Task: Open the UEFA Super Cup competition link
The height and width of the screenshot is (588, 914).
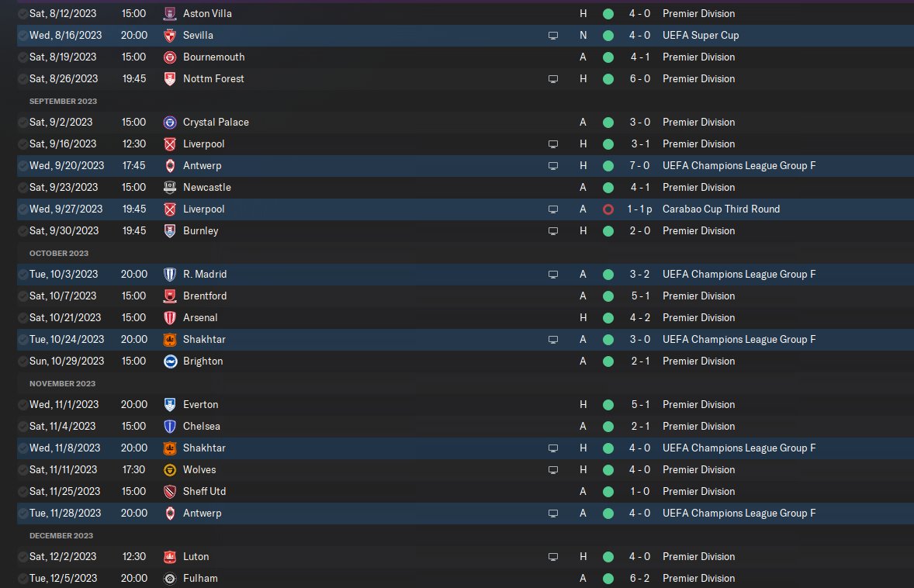Action: (700, 36)
